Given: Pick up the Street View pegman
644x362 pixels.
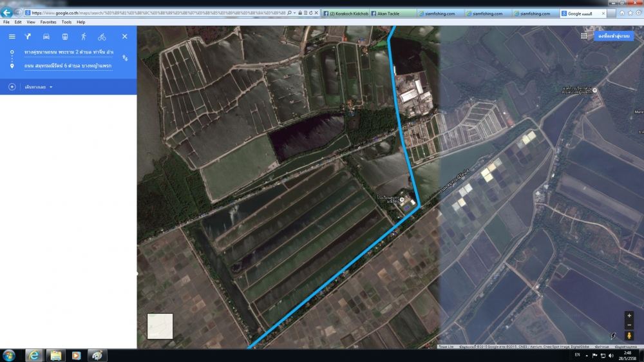Looking at the screenshot, I should [x=629, y=336].
